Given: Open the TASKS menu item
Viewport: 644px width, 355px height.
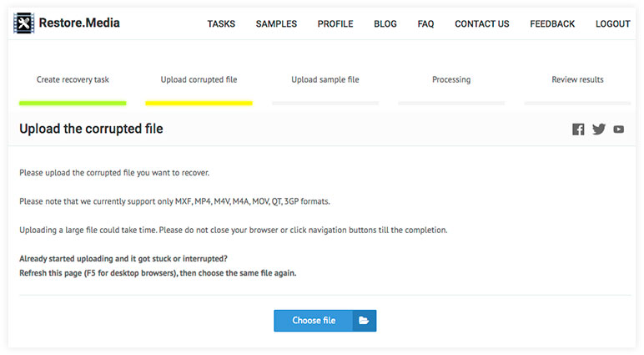Looking at the screenshot, I should [x=221, y=24].
